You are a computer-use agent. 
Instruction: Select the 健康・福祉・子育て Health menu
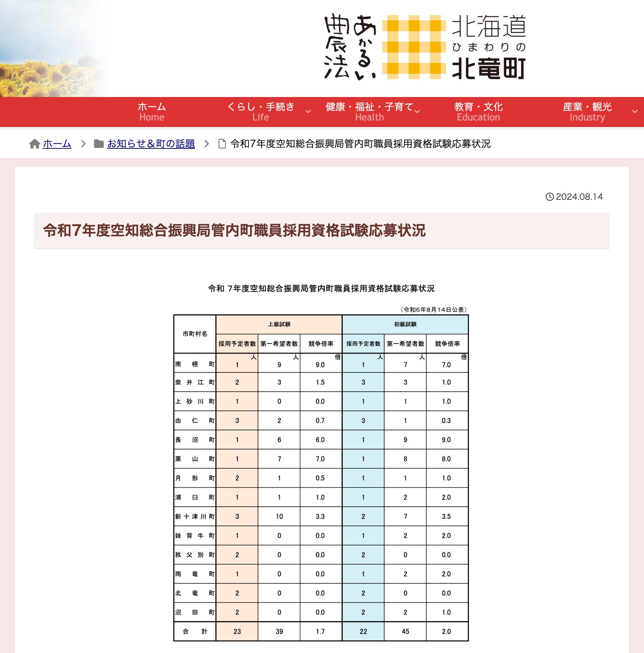click(x=369, y=111)
